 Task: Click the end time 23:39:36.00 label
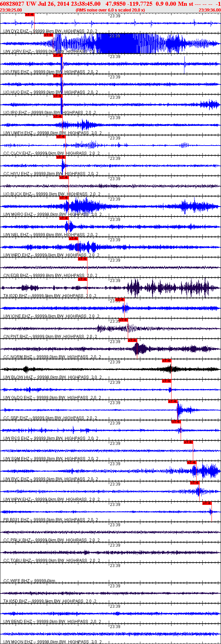[209, 10]
